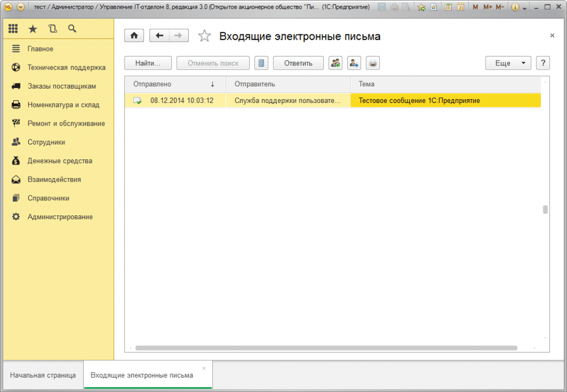Expand arrow next to info icon

tap(524, 8)
